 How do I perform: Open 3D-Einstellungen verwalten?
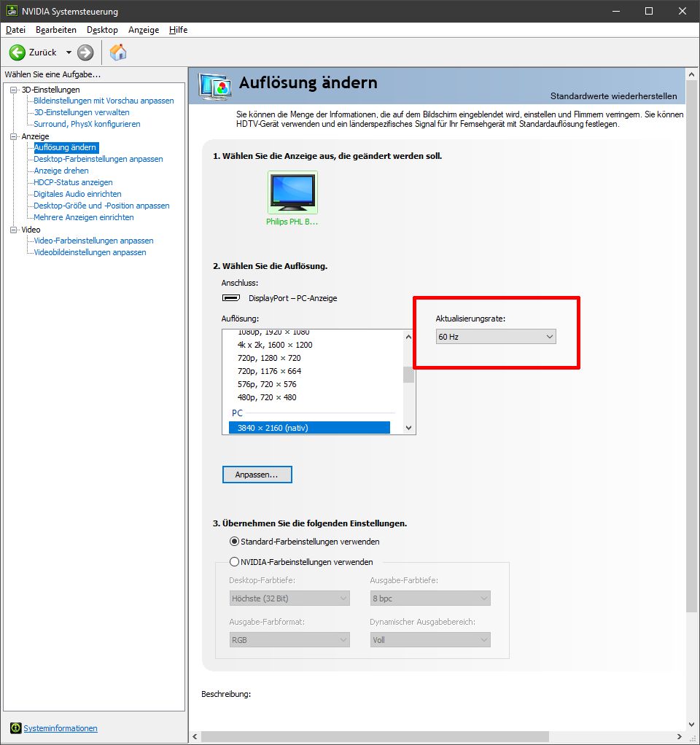pos(81,112)
